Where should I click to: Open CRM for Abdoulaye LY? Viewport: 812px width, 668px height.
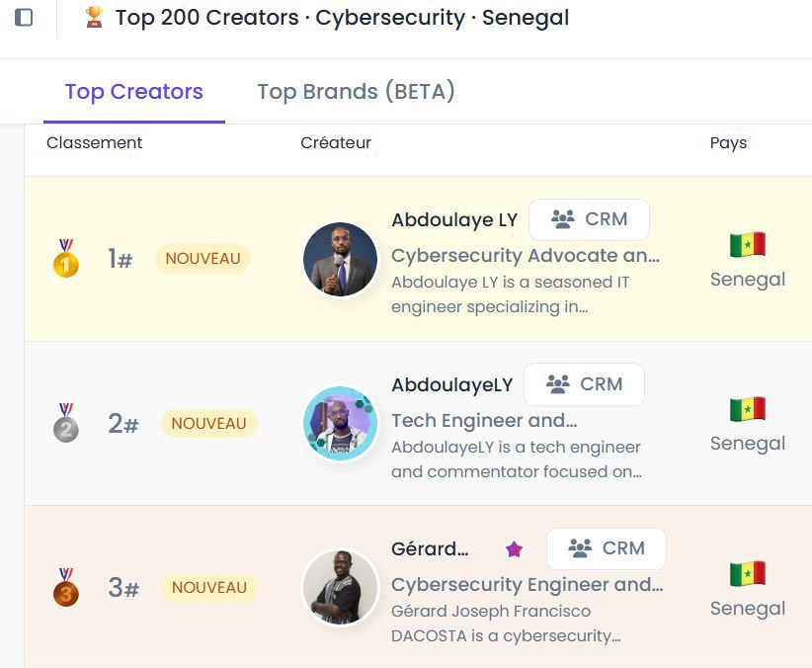coord(589,219)
